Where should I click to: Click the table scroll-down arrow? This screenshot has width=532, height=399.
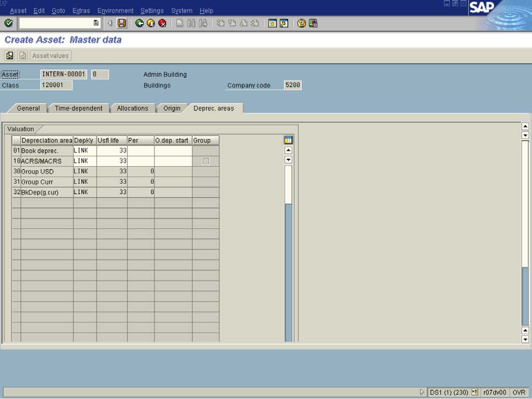tap(288, 159)
